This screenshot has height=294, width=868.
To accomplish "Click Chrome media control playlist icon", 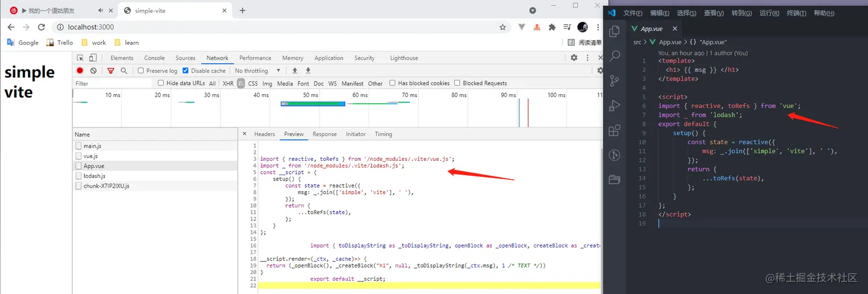I will [x=567, y=27].
